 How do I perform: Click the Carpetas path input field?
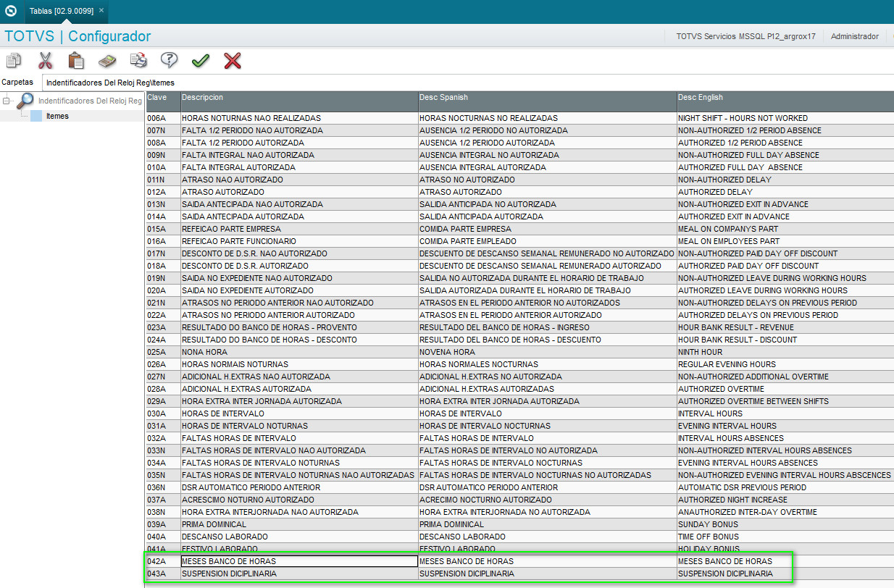coord(468,83)
